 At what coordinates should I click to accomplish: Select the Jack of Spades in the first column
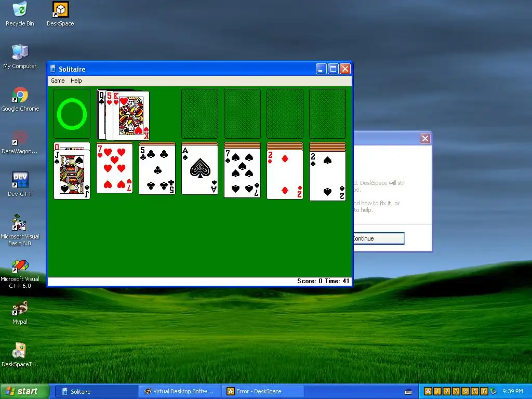coord(72,175)
